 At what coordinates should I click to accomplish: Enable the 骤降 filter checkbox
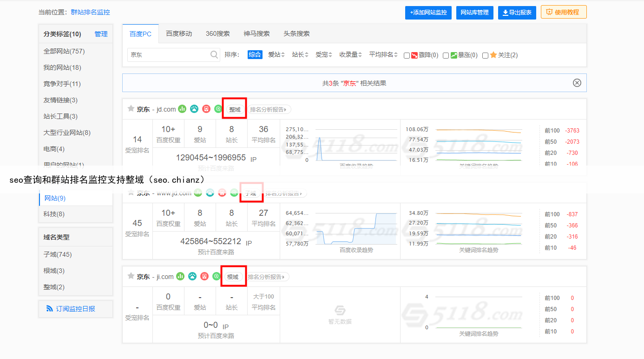pyautogui.click(x=407, y=55)
